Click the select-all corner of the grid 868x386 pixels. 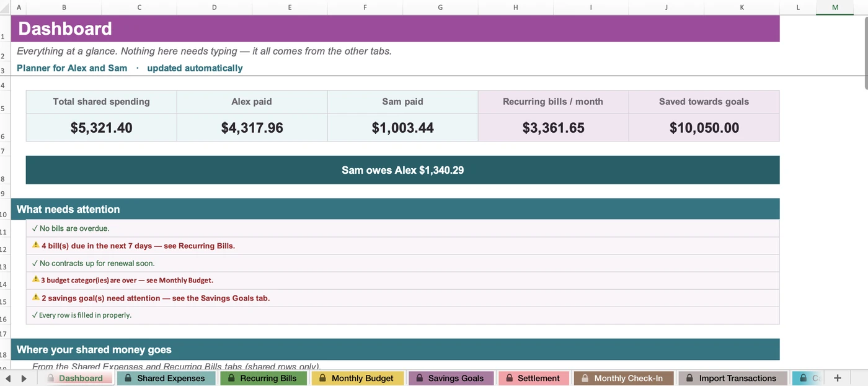(5, 7)
